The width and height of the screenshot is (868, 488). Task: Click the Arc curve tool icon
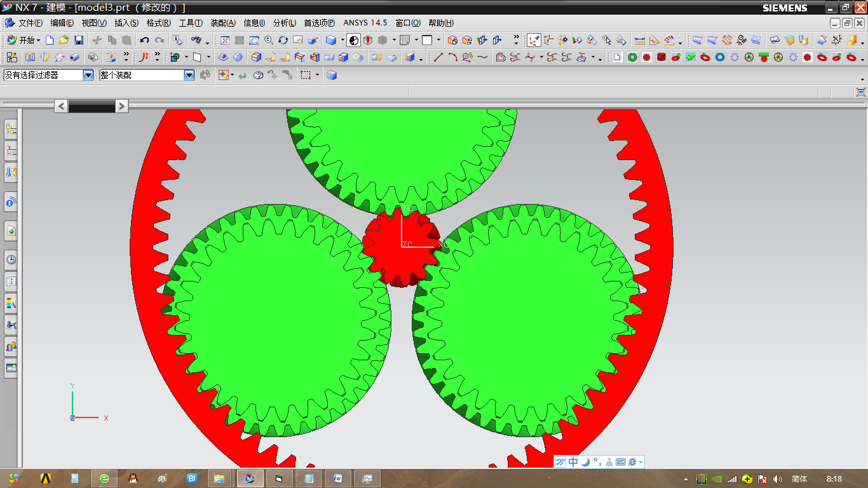[x=452, y=57]
